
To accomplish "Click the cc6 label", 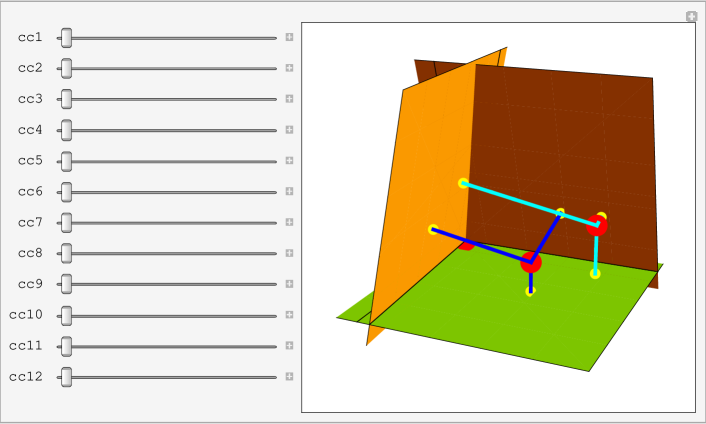I will (x=30, y=191).
